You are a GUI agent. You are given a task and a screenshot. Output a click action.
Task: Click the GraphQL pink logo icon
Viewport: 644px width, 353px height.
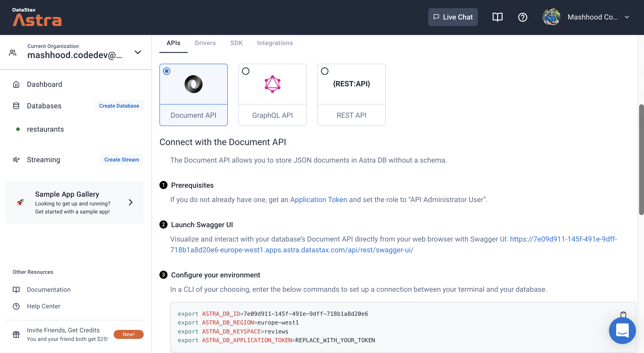coord(273,84)
